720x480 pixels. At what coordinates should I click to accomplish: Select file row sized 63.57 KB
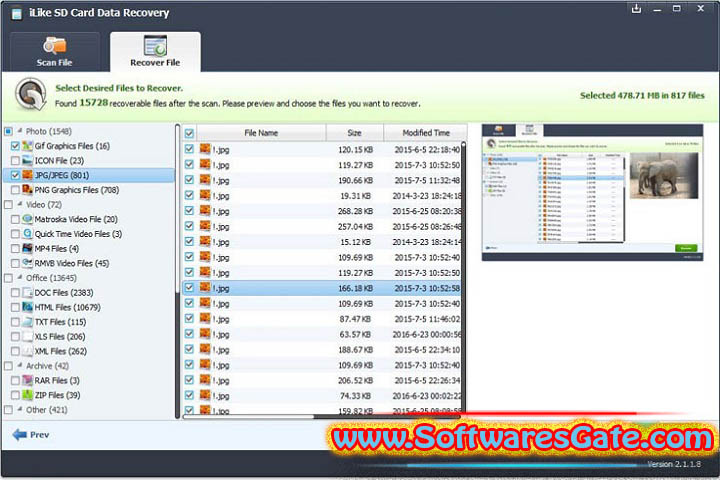(322, 334)
